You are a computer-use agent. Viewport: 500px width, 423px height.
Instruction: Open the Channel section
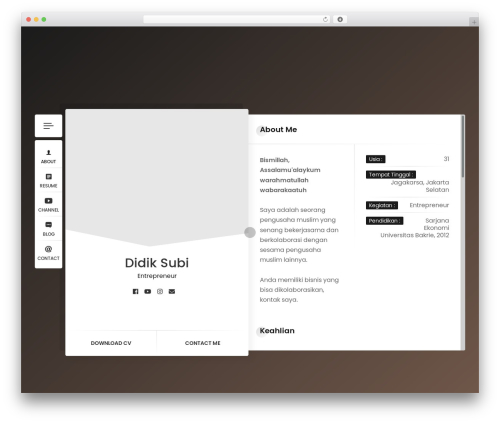pos(48,205)
